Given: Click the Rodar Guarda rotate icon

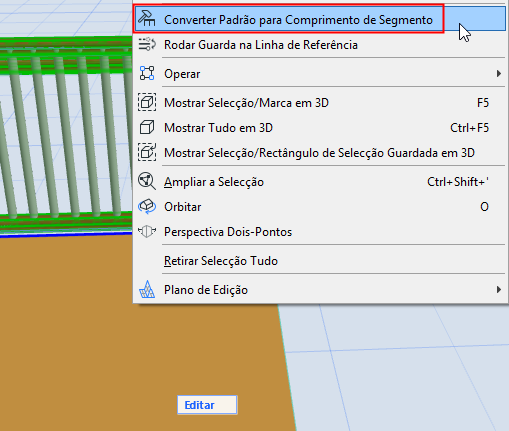Looking at the screenshot, I should (147, 44).
